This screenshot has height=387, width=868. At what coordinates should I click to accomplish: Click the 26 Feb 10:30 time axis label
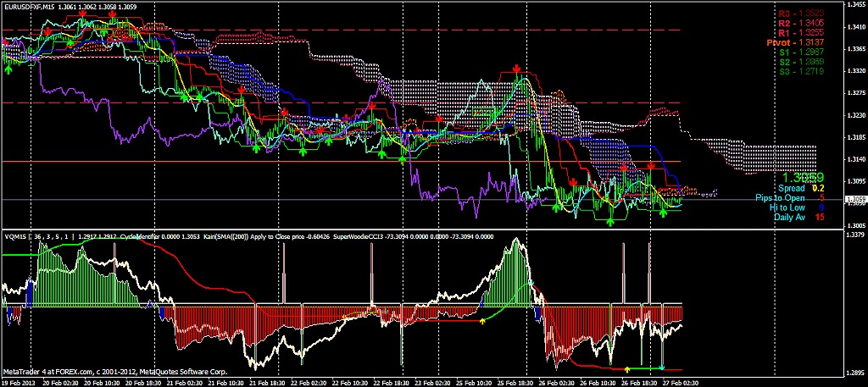pyautogui.click(x=596, y=382)
